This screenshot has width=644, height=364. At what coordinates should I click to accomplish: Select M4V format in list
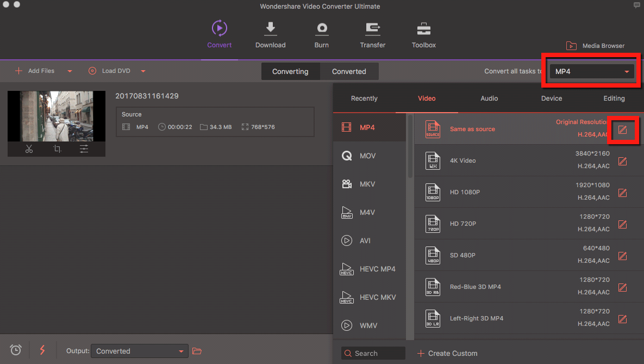370,213
